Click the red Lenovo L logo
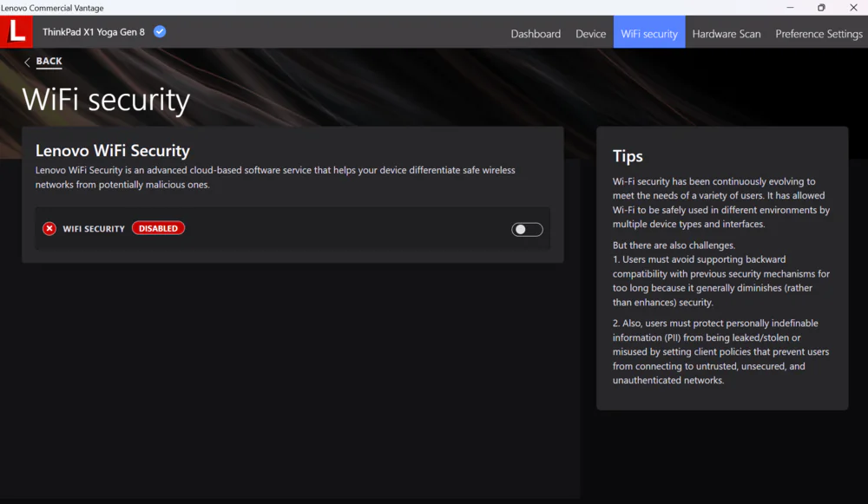Screen dimensions: 868x504 tap(16, 31)
